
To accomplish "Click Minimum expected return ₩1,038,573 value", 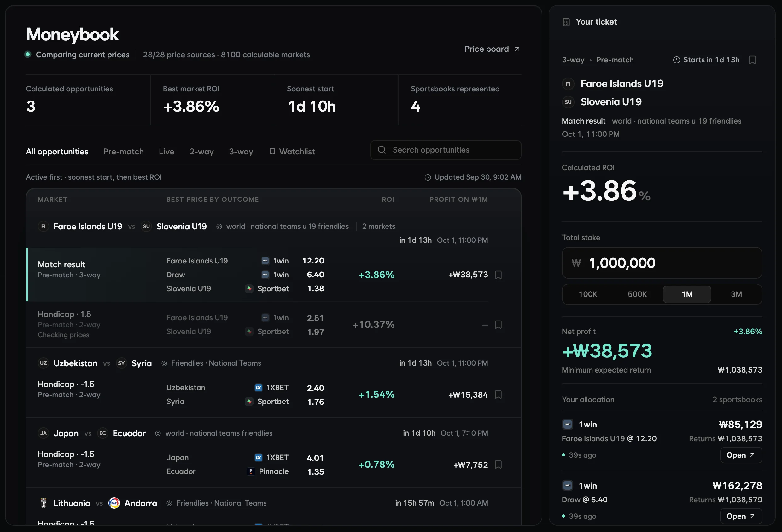I will (740, 370).
